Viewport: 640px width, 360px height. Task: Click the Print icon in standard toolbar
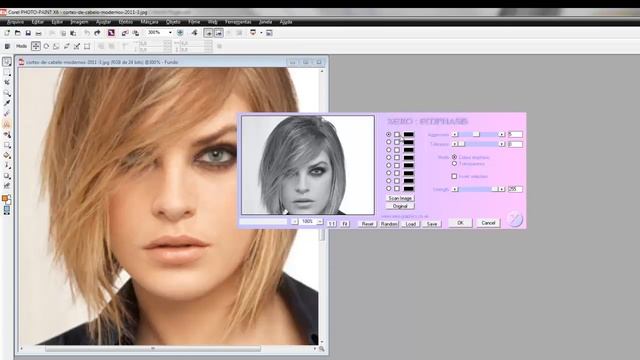pyautogui.click(x=38, y=33)
